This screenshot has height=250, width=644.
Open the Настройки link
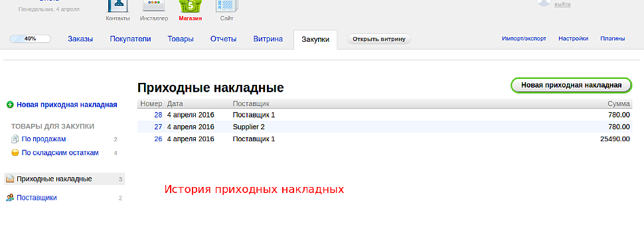pyautogui.click(x=574, y=38)
